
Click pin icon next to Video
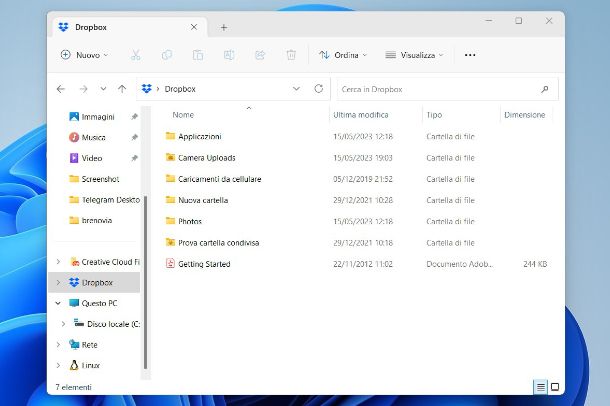point(134,158)
